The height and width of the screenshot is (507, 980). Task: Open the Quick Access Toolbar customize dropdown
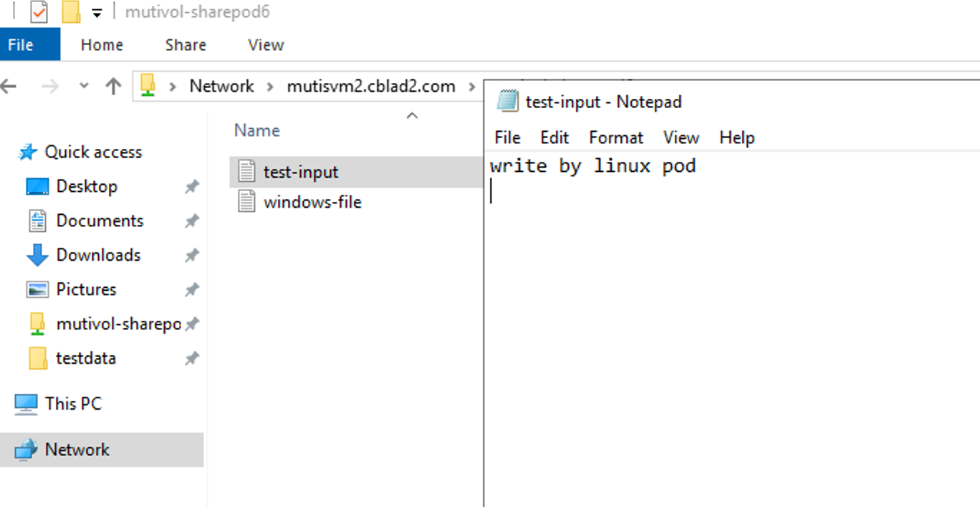pos(97,13)
